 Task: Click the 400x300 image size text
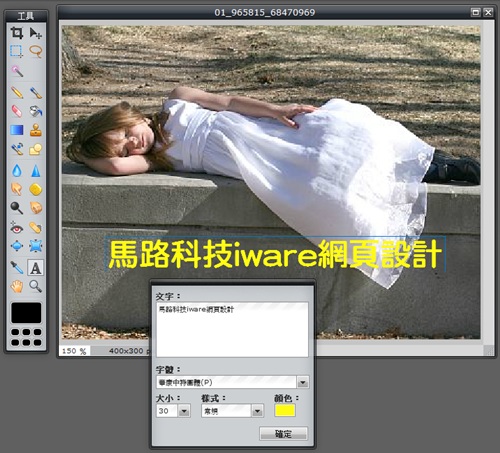click(x=126, y=351)
